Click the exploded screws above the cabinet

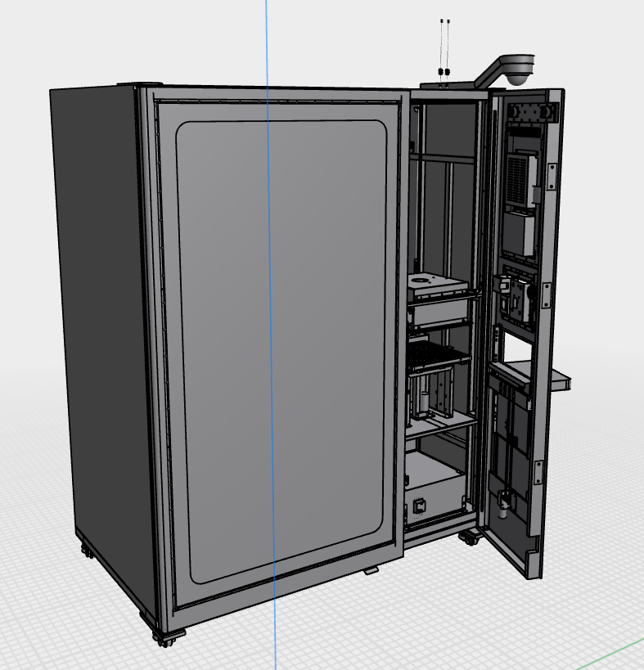pos(444,45)
